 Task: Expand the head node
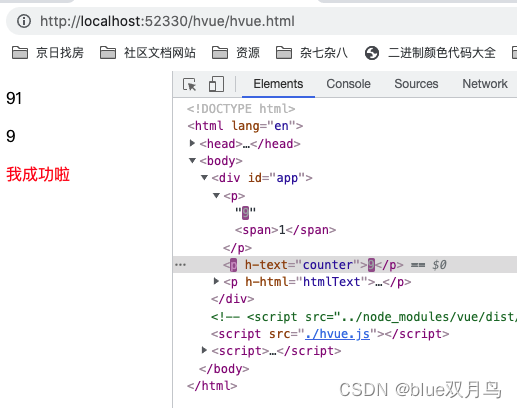(192, 143)
